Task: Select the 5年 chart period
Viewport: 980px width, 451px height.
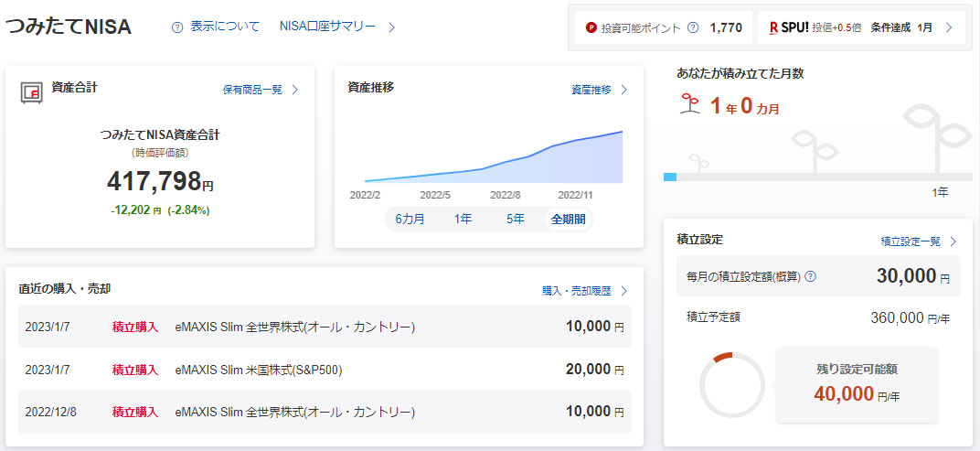Action: tap(516, 220)
